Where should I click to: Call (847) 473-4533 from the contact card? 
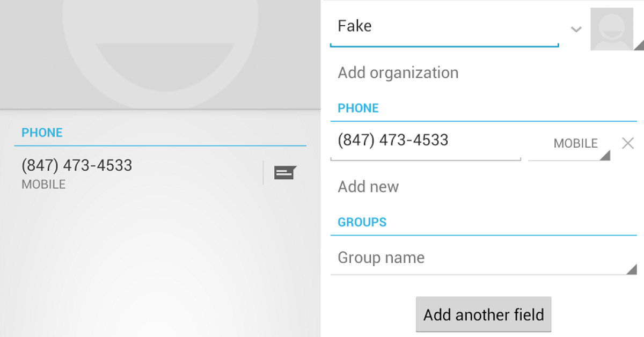[x=77, y=166]
